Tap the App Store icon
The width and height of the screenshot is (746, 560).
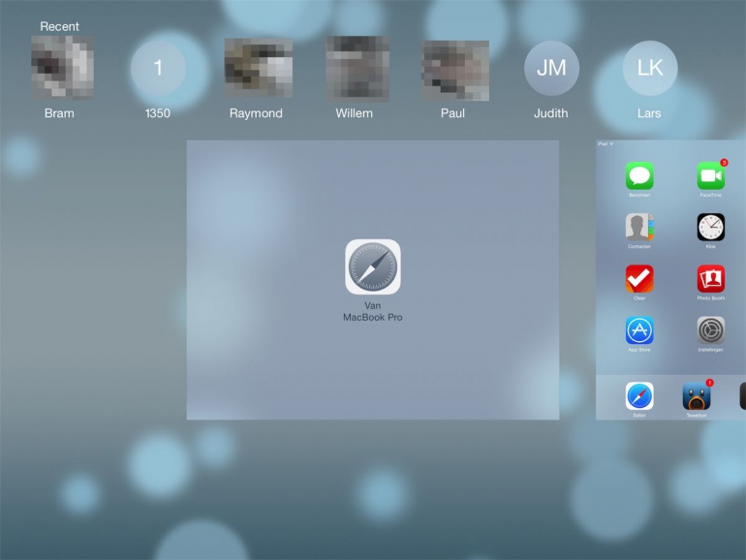pyautogui.click(x=638, y=330)
